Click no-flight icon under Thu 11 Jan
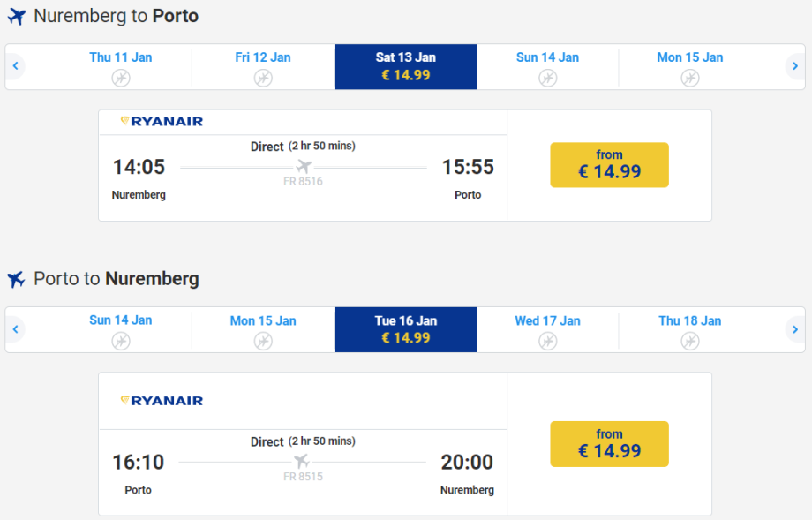 pyautogui.click(x=121, y=78)
